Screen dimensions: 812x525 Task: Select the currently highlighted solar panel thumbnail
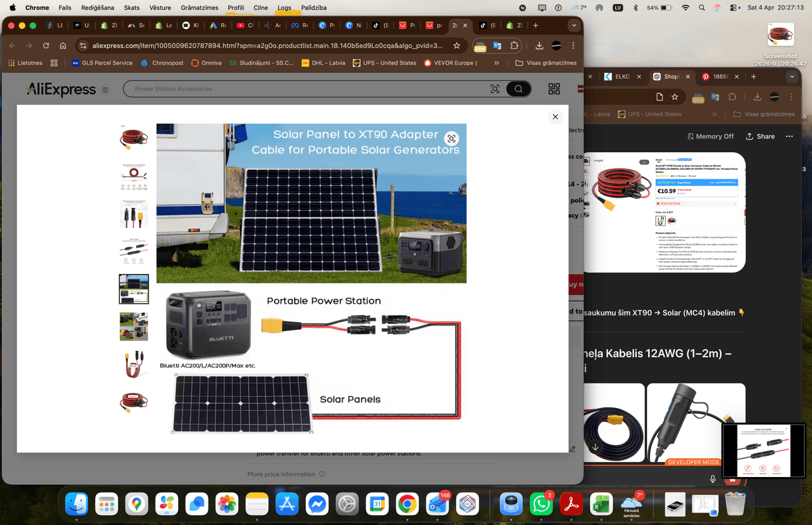[x=134, y=289]
